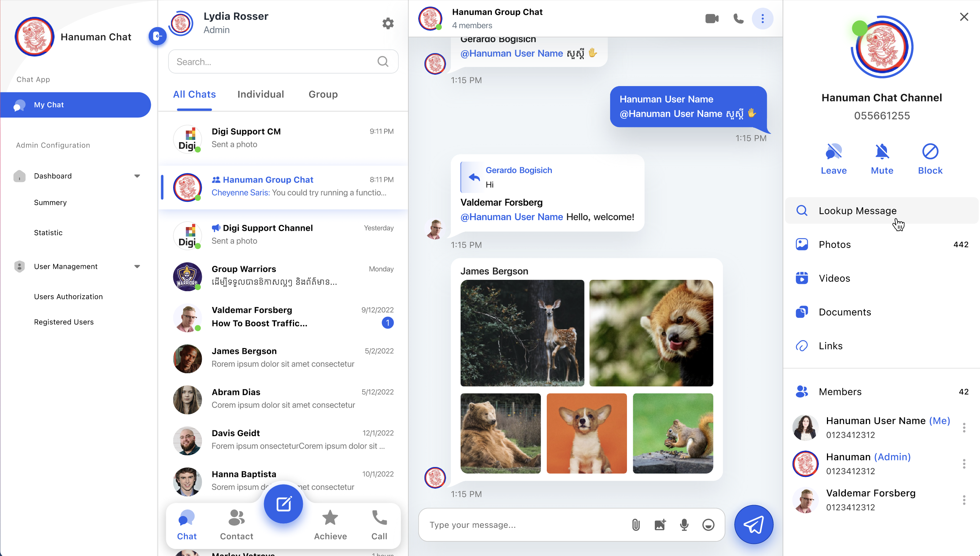Open the red panda photo thumbnail
980x556 pixels.
click(x=651, y=333)
